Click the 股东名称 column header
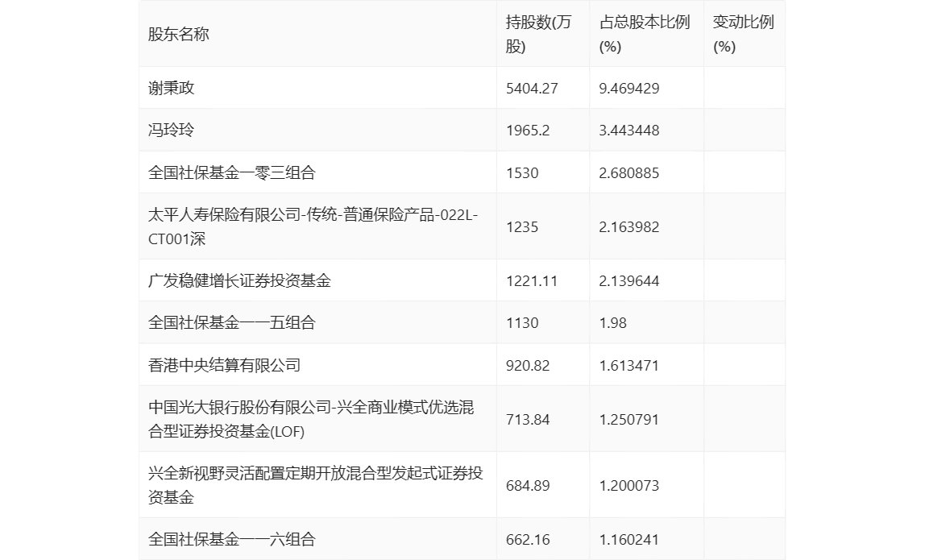 (x=179, y=34)
